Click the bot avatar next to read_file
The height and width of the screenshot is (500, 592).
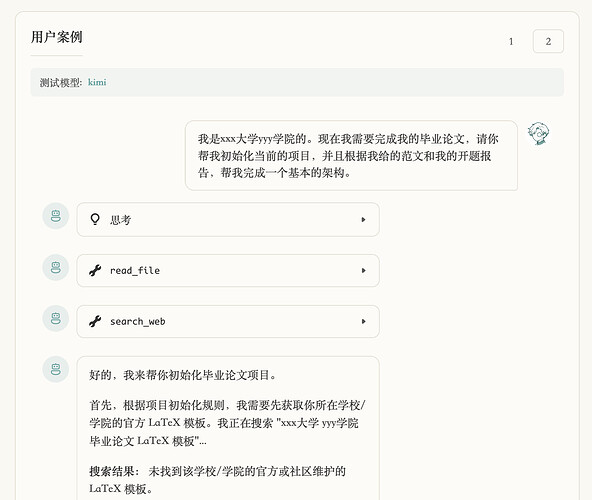coord(56,267)
